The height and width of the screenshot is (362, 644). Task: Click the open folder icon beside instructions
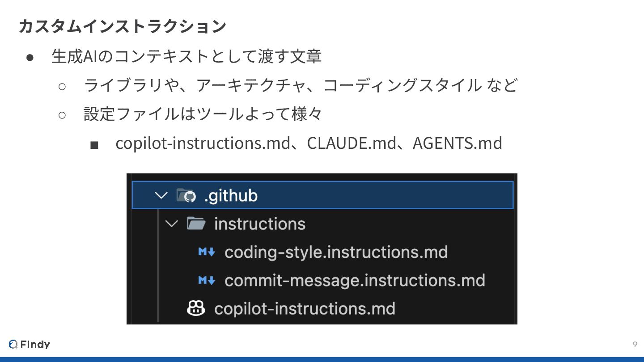point(196,223)
